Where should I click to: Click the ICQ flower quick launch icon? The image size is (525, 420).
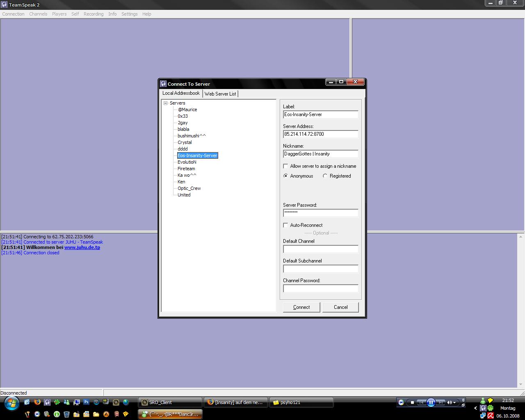(x=57, y=402)
